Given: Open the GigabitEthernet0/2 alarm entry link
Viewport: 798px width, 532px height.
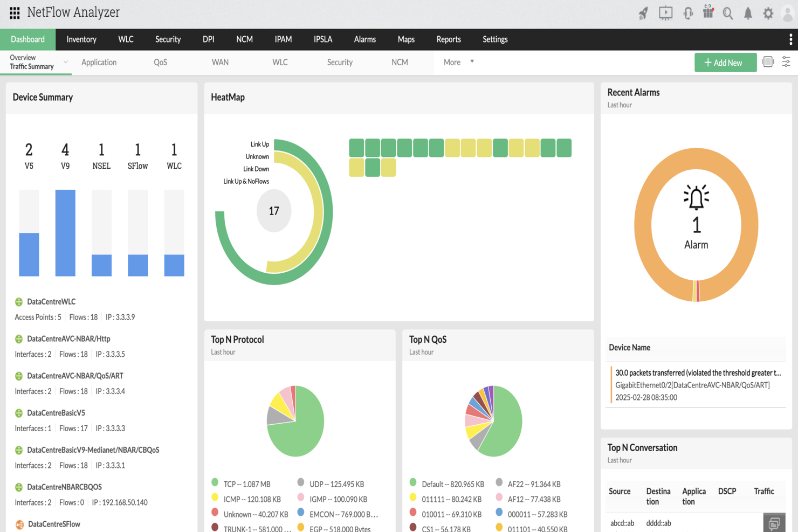Looking at the screenshot, I should [692, 385].
